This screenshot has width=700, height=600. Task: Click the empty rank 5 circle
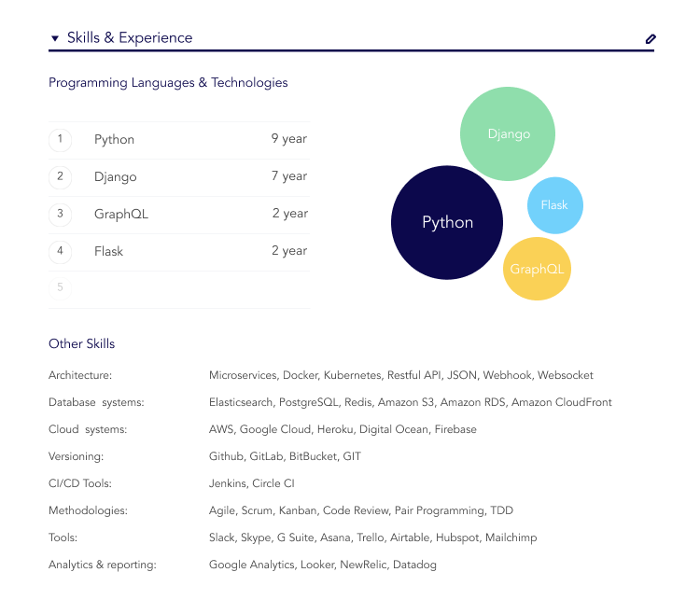60,287
